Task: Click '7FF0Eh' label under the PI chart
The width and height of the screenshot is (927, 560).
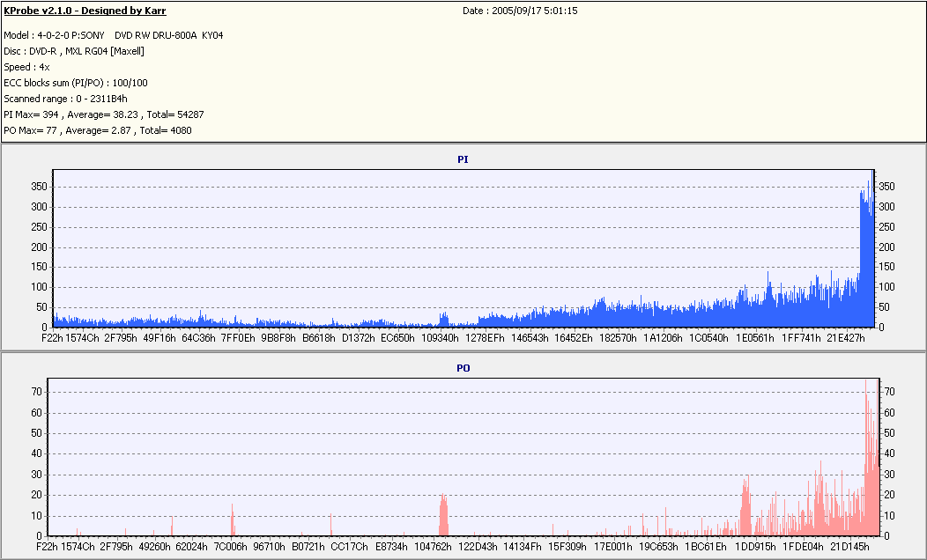Action: (238, 338)
